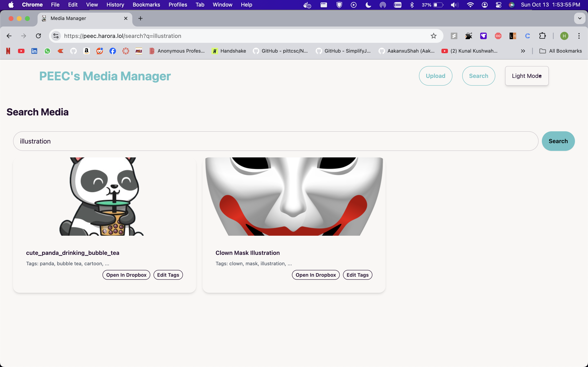
Task: Open the Reddit bookmark icon
Action: point(100,51)
